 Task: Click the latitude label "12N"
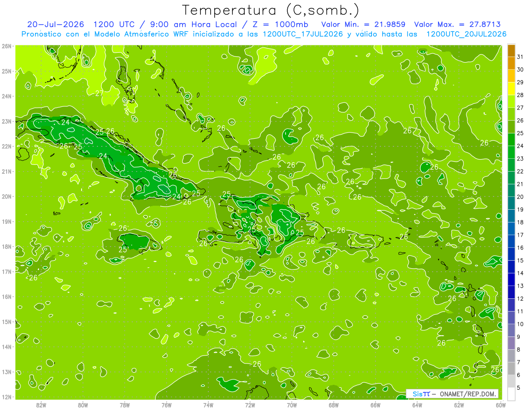(x=7, y=397)
